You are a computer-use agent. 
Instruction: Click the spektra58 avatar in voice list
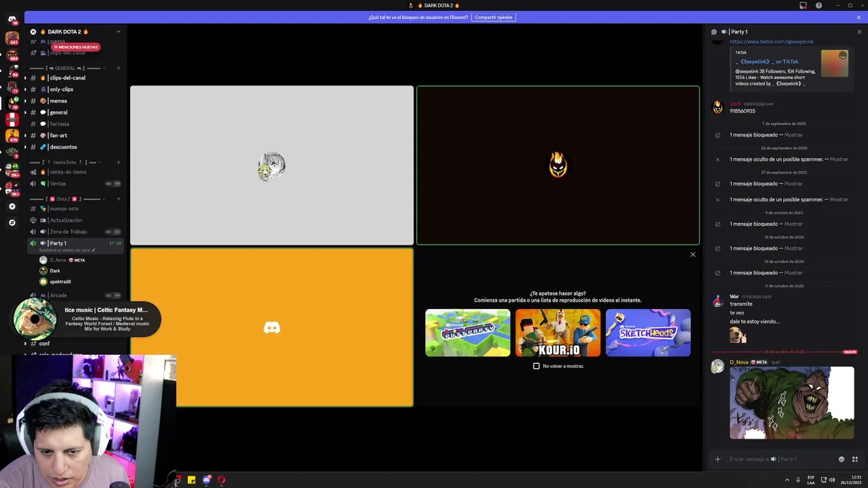point(43,281)
